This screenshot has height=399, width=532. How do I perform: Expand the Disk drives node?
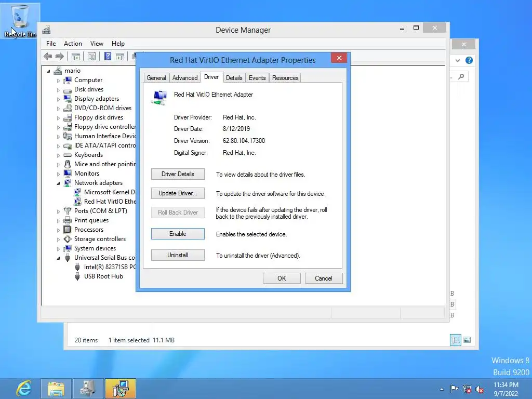[x=58, y=90]
